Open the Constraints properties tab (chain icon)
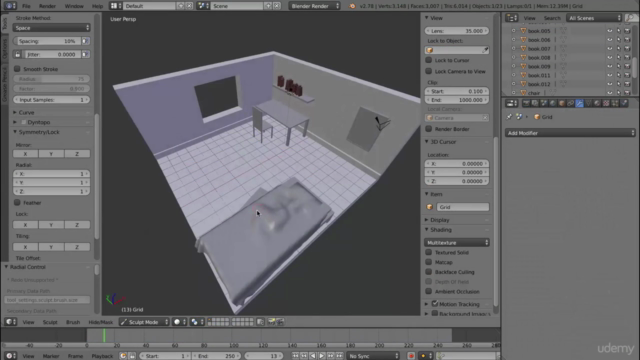640x360 pixels. (x=571, y=103)
